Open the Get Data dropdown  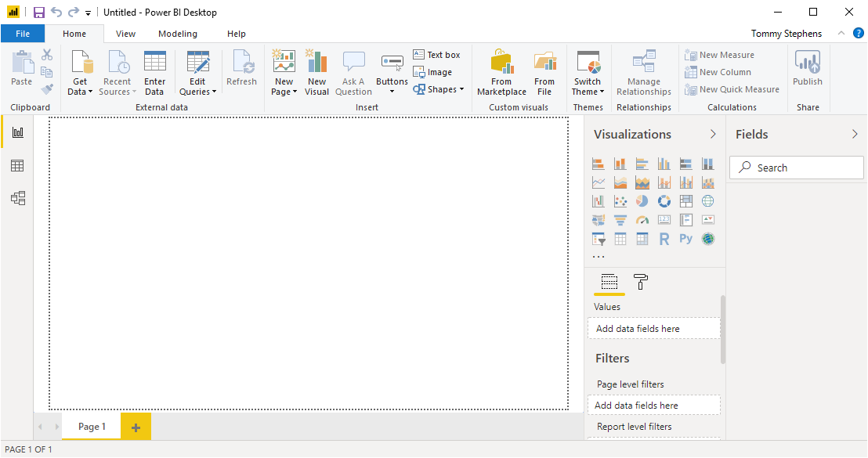pos(80,73)
